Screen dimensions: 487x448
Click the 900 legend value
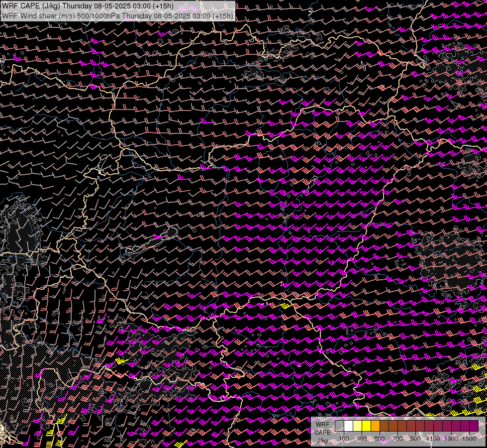click(x=415, y=439)
